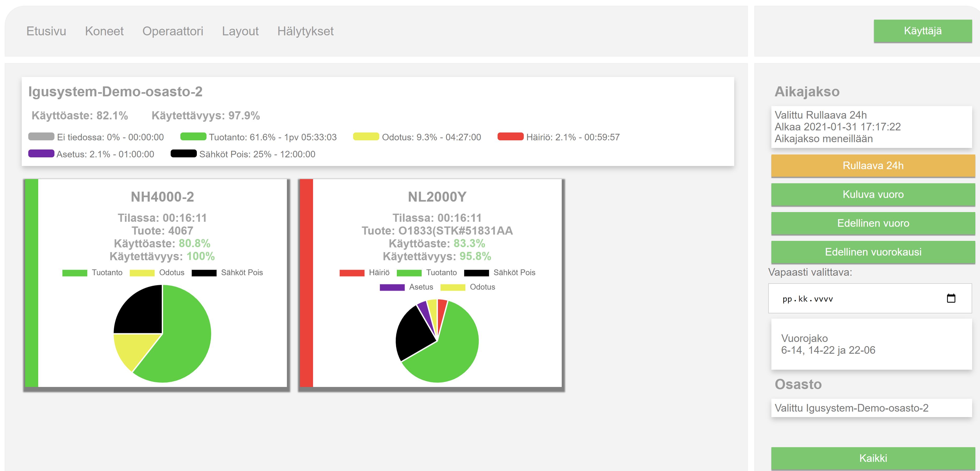The image size is (980, 471).
Task: Open the Operaattori menu item
Action: coord(172,31)
